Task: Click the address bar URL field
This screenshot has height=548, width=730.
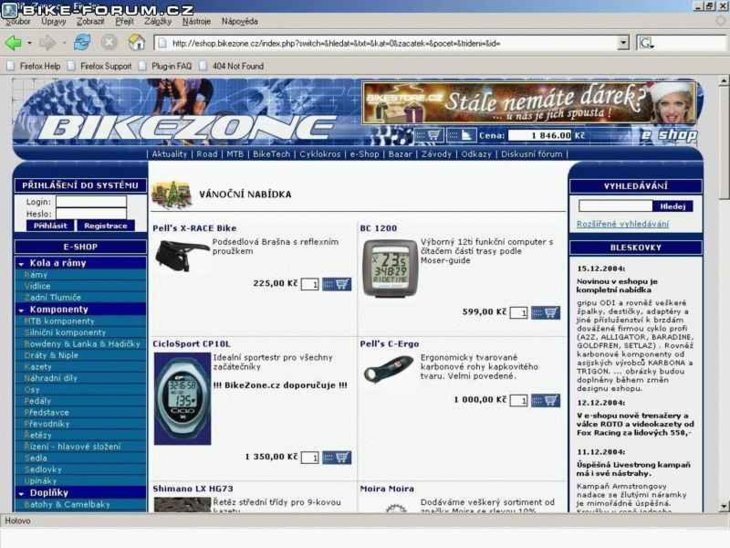Action: 390,43
